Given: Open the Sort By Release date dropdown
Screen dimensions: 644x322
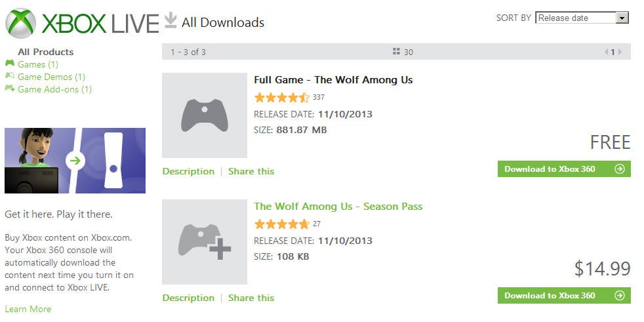Looking at the screenshot, I should click(x=582, y=18).
